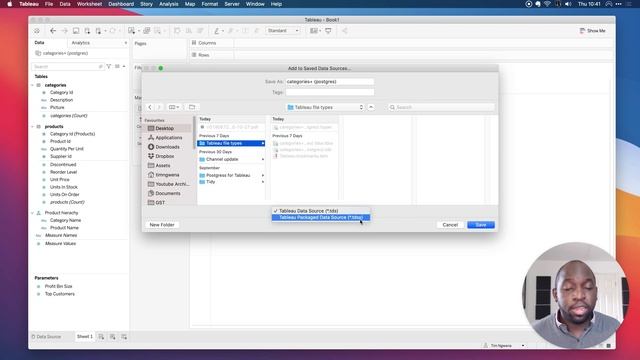The image size is (640, 360).
Task: Click the save workbook icon in Tableau toolbar
Action: point(76,31)
